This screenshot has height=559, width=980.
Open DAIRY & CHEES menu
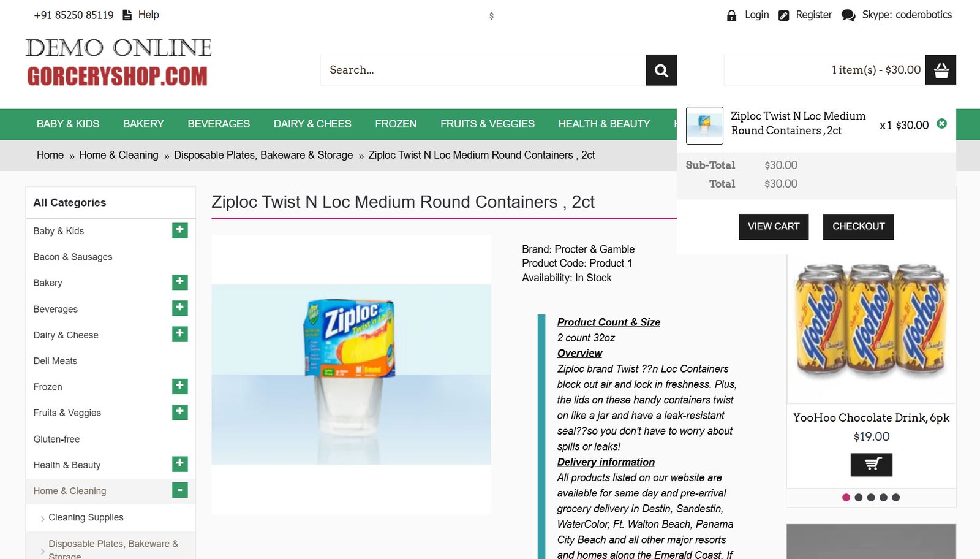[312, 124]
